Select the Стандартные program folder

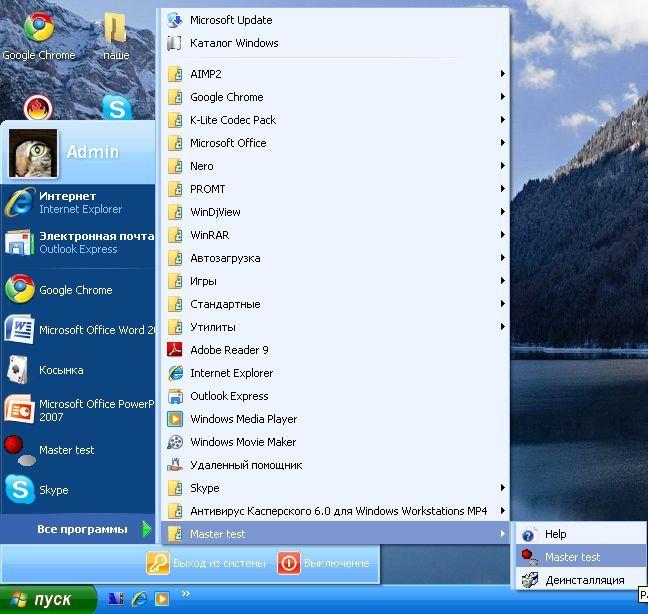click(335, 304)
